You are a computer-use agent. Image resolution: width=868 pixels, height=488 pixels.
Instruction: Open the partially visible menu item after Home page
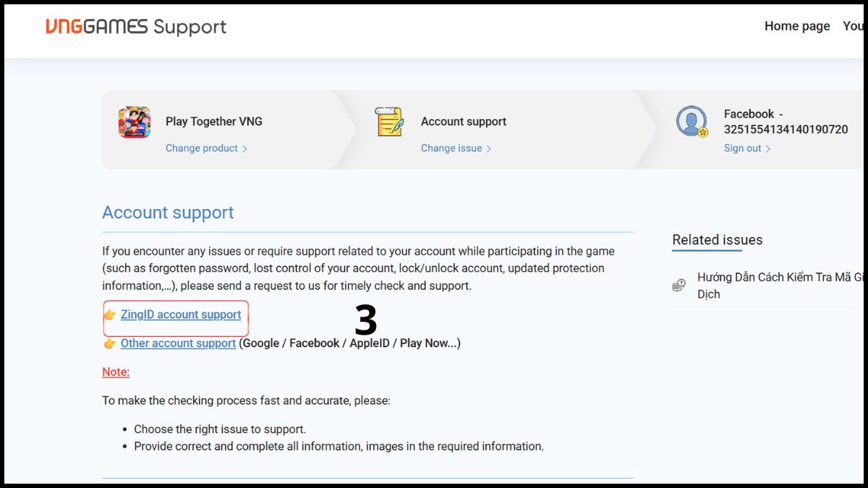855,26
